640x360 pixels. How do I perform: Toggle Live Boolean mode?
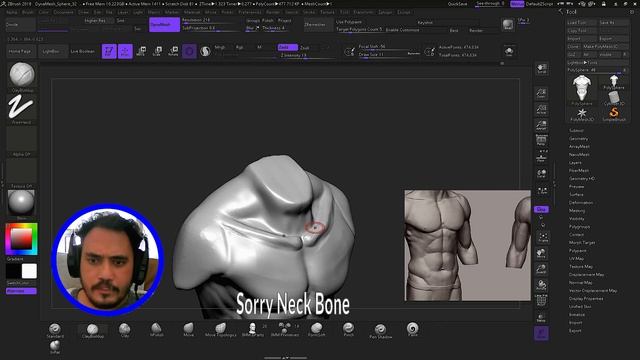[82, 51]
